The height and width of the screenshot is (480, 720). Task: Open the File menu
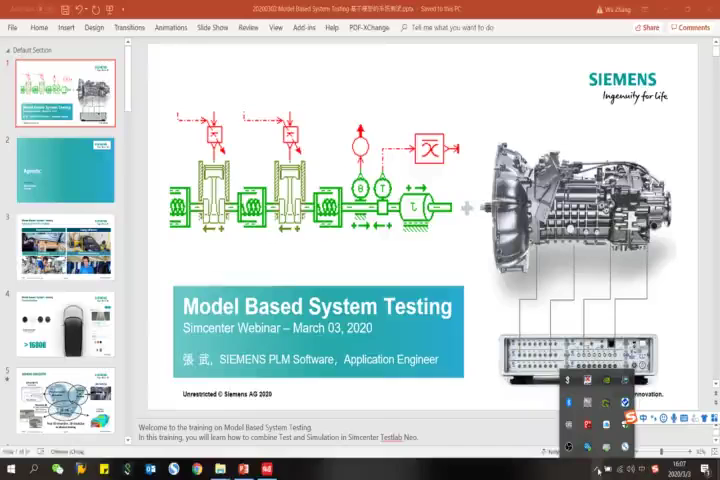tap(13, 28)
